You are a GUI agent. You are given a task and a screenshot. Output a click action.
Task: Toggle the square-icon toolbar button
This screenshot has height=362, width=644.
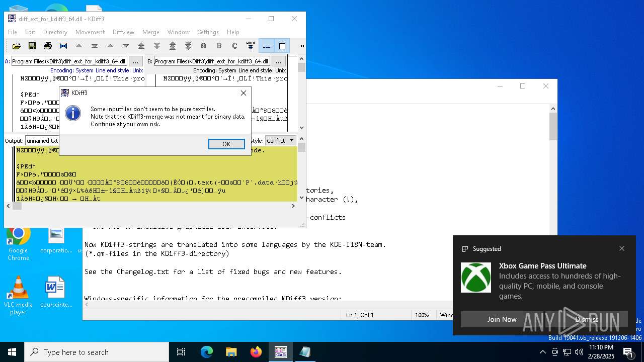(x=282, y=46)
